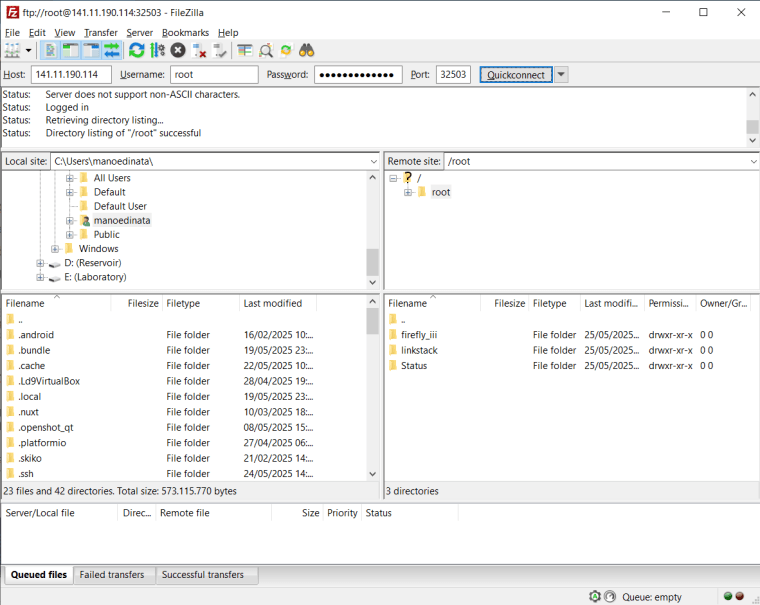Viewport: 760px width, 605px height.
Task: Click the E: (Laboratory) drive icon
Action: (55, 277)
